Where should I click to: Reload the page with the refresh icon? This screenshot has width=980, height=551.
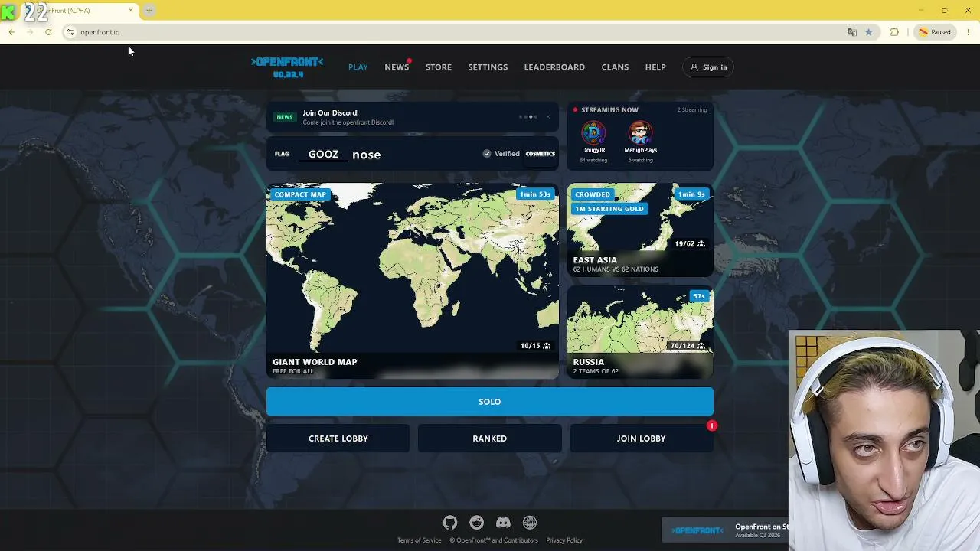tap(48, 32)
